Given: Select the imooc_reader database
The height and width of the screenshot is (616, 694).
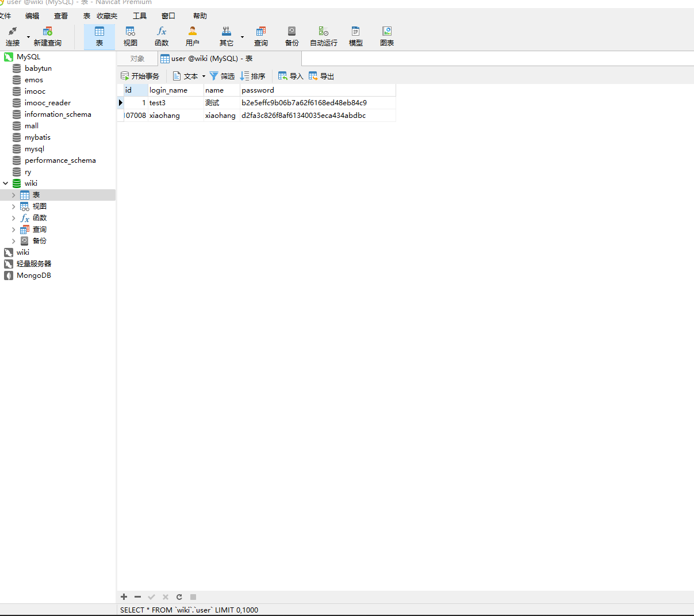Looking at the screenshot, I should point(48,103).
